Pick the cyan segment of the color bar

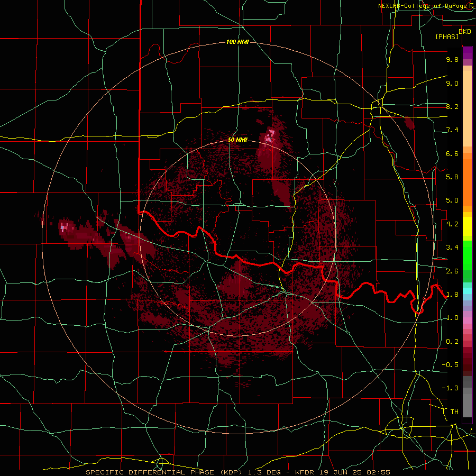pos(467,290)
